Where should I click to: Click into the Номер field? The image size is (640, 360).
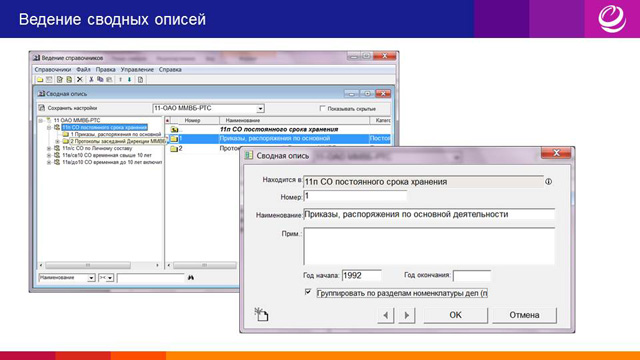[355, 196]
